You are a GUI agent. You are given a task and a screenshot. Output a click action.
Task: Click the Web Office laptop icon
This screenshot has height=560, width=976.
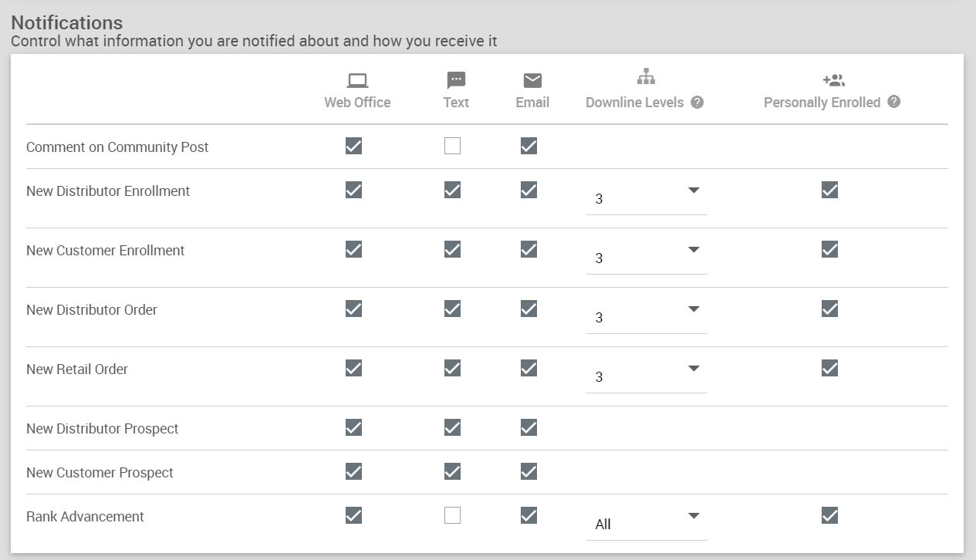point(357,80)
